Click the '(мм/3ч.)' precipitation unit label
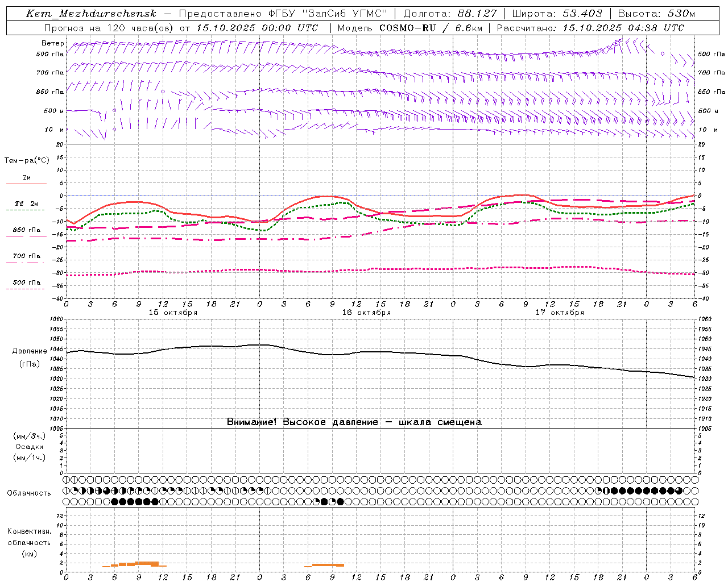Image resolution: width=728 pixels, height=582 pixels. point(30,436)
